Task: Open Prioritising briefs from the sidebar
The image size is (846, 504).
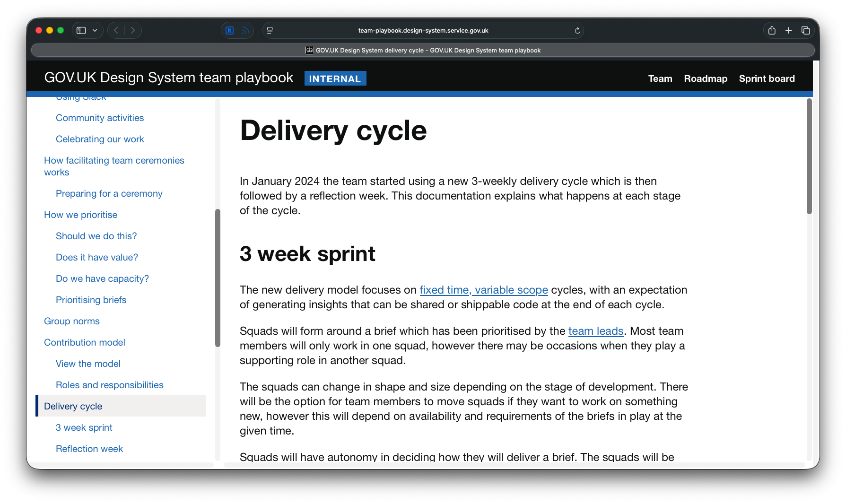Action: coord(91,300)
